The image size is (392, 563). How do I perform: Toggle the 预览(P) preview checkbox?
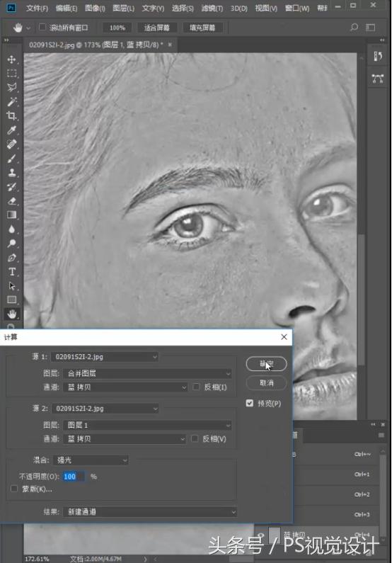click(250, 403)
